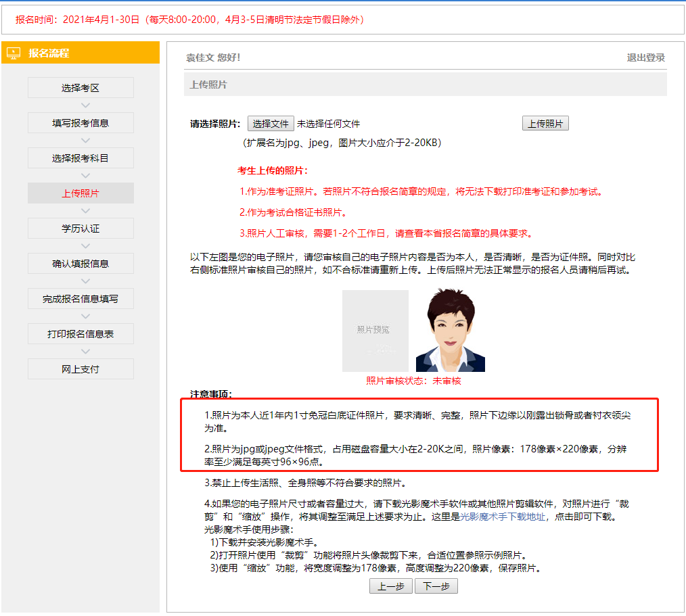The width and height of the screenshot is (686, 616).
Task: Click the monitor icon beside 报名流程 header
Action: point(14,51)
